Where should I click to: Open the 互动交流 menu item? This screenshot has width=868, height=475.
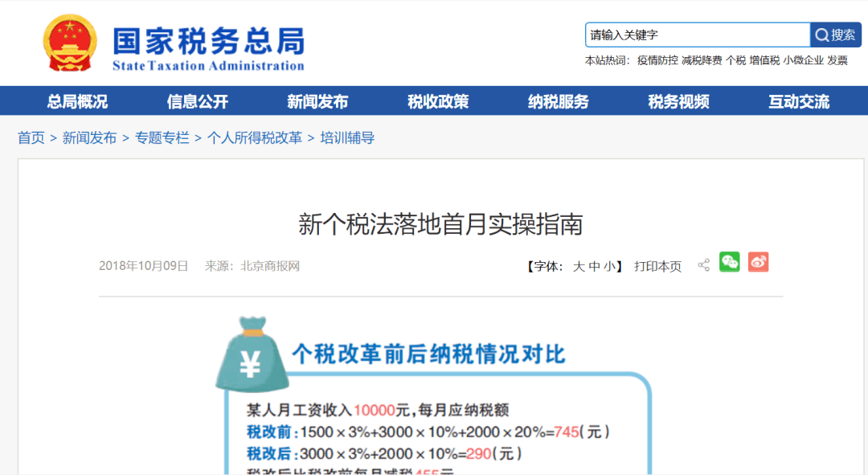pyautogui.click(x=799, y=101)
